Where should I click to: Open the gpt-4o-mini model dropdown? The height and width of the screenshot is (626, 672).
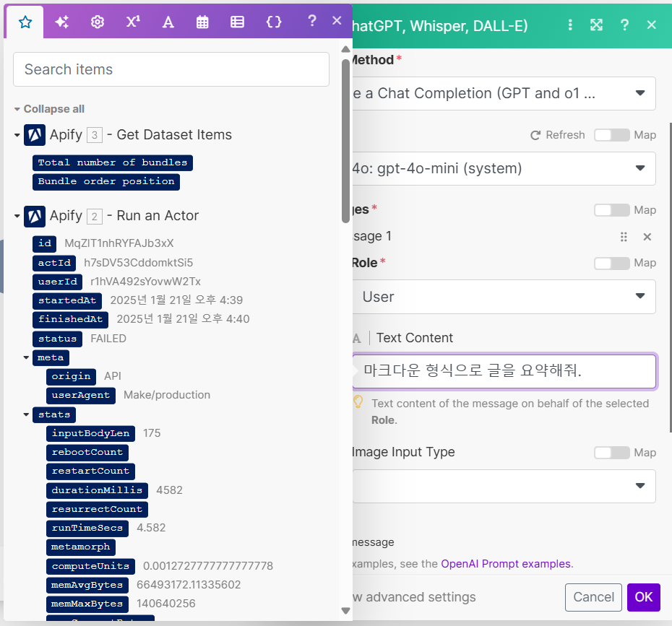pos(504,169)
